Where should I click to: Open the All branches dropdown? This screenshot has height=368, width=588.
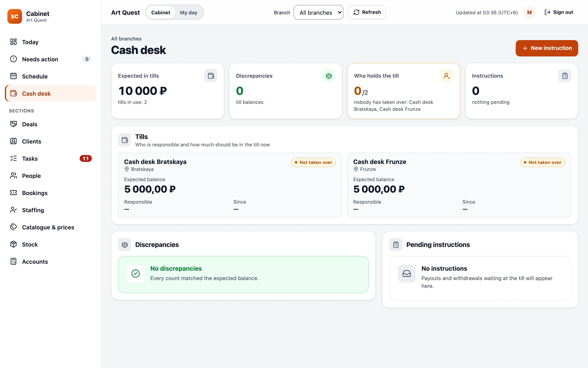point(318,12)
